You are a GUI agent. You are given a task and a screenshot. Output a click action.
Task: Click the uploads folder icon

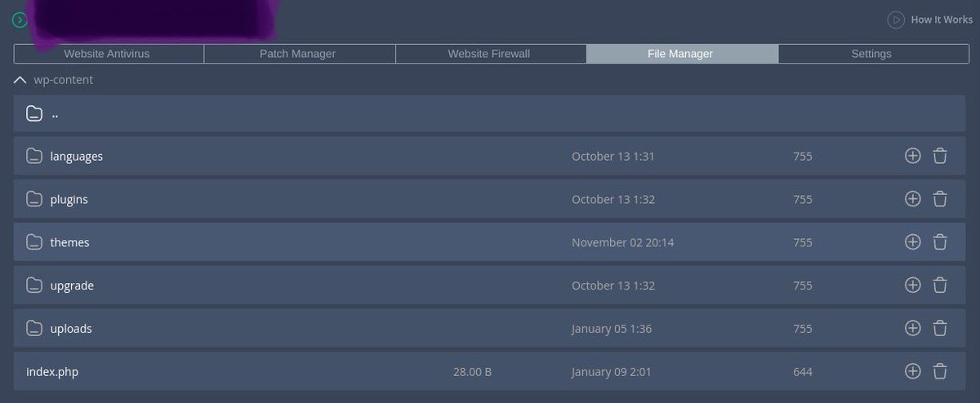pos(33,329)
